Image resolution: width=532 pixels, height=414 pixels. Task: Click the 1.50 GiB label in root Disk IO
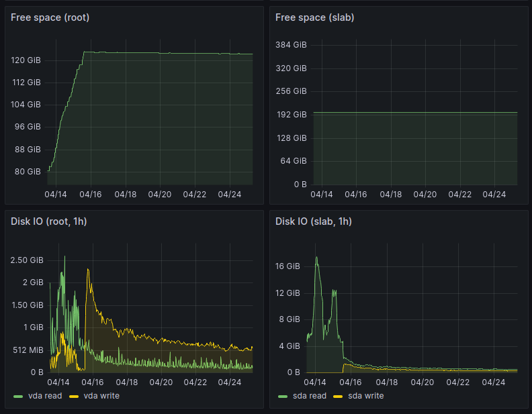pyautogui.click(x=28, y=305)
